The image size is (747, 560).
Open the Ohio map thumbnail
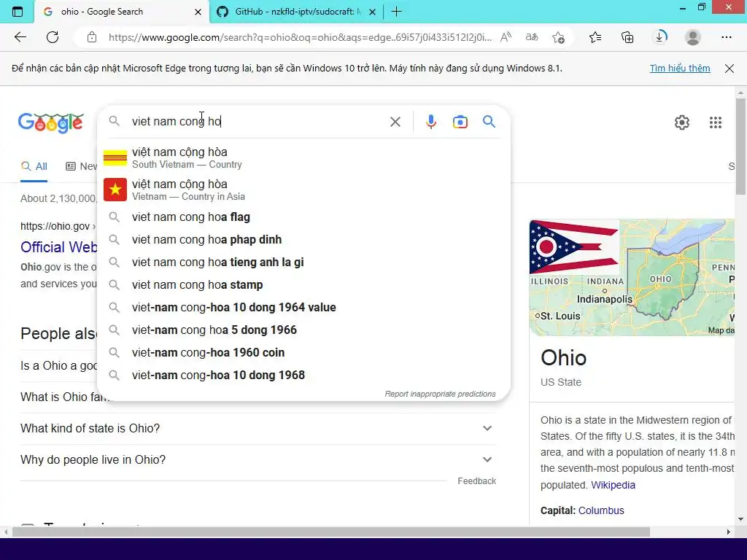[677, 277]
